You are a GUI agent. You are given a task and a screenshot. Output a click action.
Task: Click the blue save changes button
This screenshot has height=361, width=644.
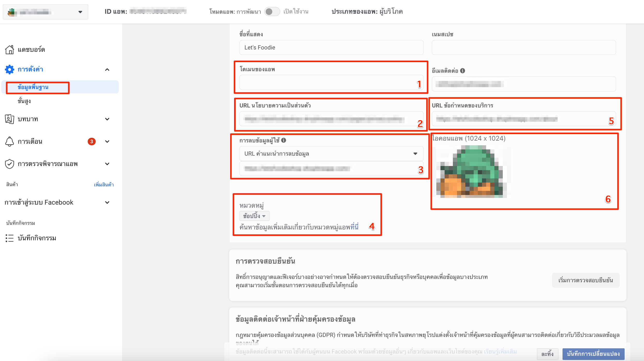(x=593, y=354)
